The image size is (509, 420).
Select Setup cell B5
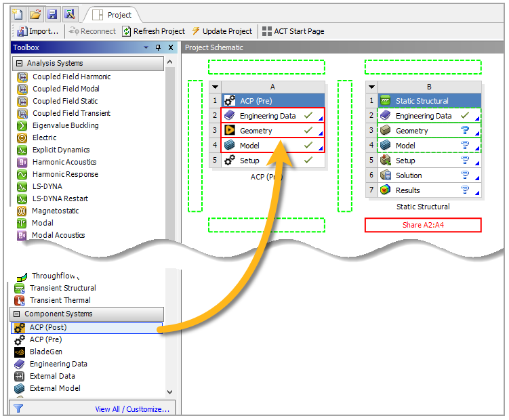430,161
